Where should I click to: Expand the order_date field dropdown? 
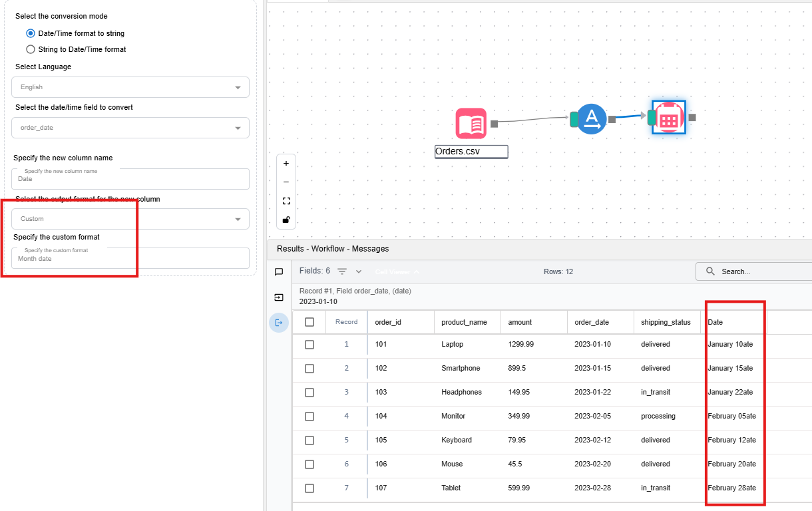pos(130,128)
